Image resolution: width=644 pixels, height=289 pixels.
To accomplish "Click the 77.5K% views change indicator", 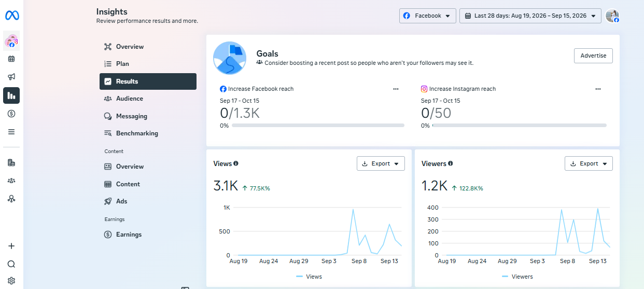I will coord(256,188).
